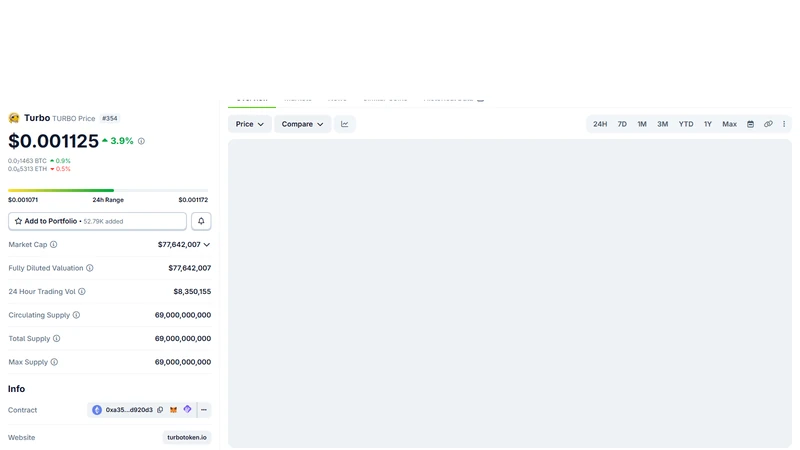The width and height of the screenshot is (800, 450).
Task: Open the 24 Hour Trading Vol info tooltip
Action: (82, 291)
